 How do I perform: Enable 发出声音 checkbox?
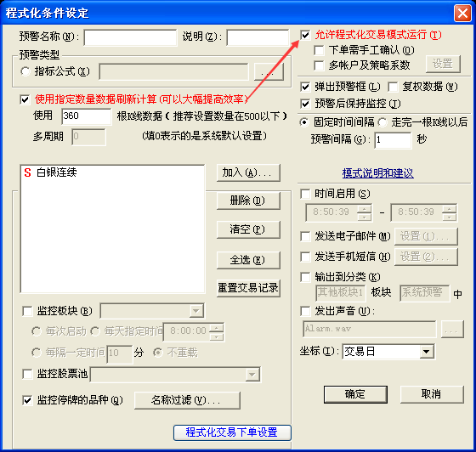click(x=305, y=311)
